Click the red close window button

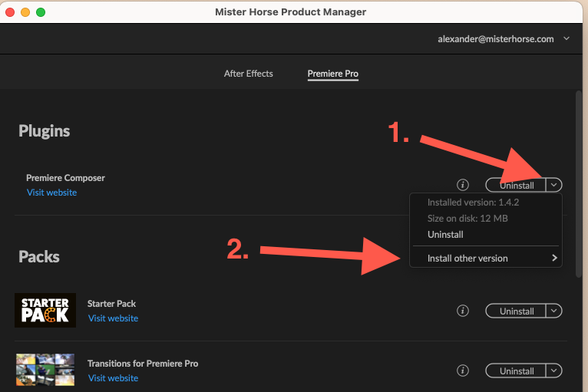[x=10, y=12]
